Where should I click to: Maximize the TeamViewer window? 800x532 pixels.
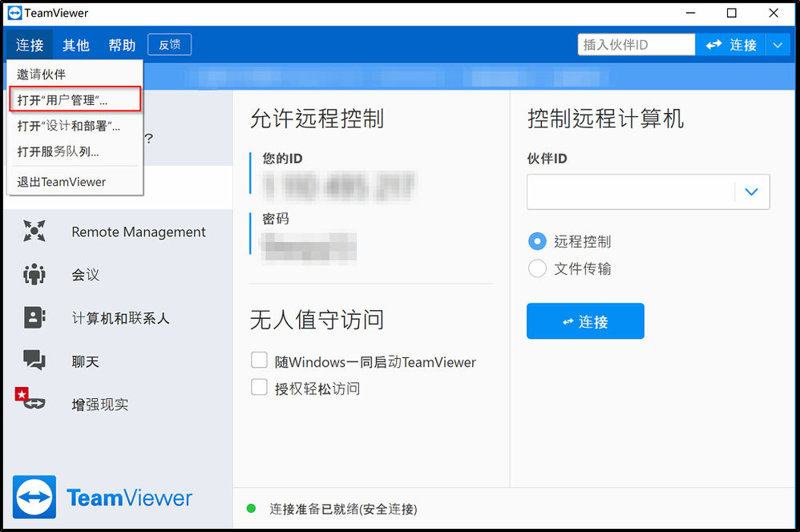pyautogui.click(x=731, y=13)
